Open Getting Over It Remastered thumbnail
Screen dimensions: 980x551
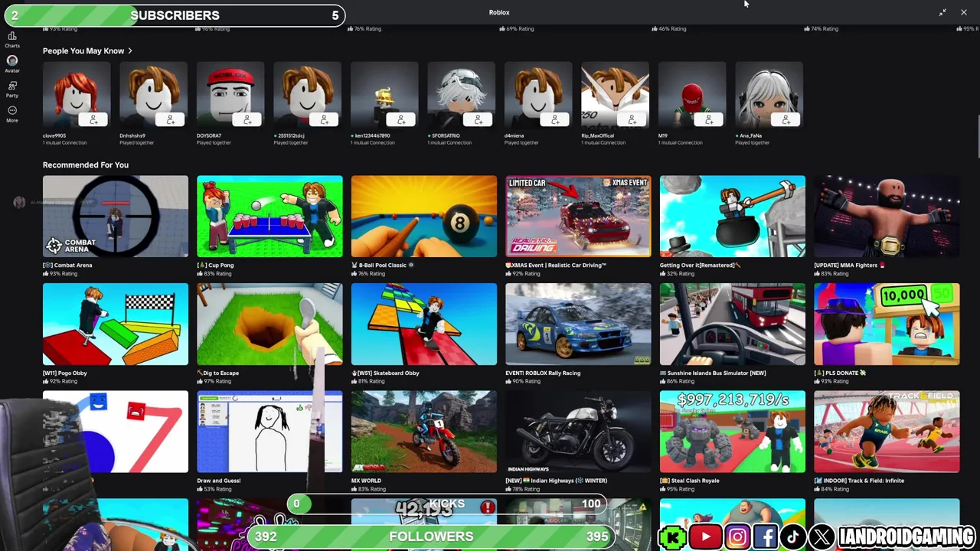tap(733, 217)
